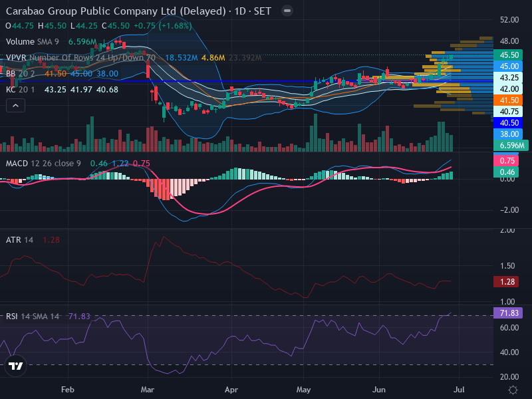
Task: Select the 1.28 red ATR value label
Action: (506, 281)
